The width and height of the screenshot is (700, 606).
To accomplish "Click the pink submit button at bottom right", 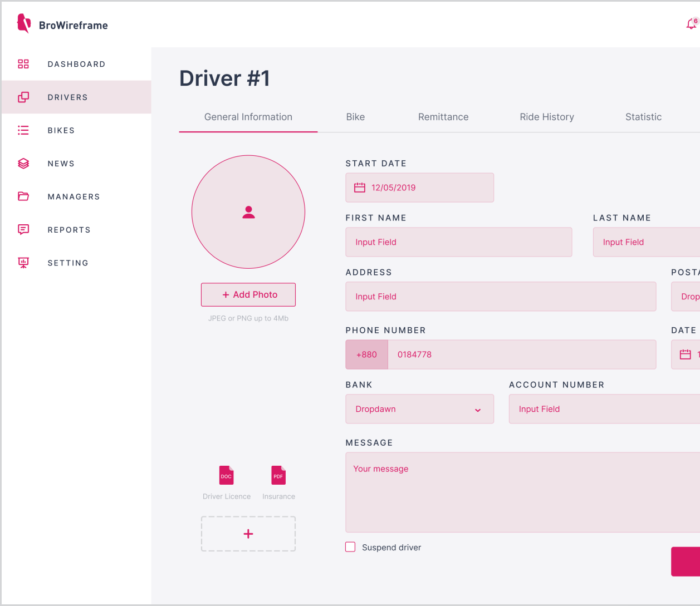I will coord(686,561).
